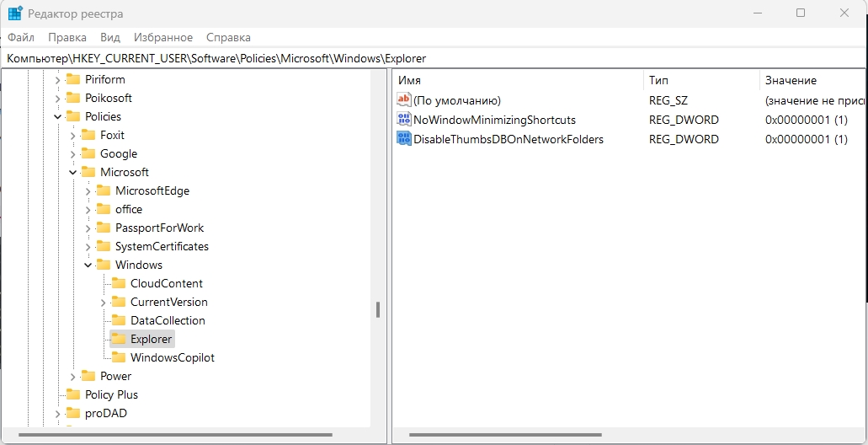Click the Policy Plus folder icon

[73, 394]
